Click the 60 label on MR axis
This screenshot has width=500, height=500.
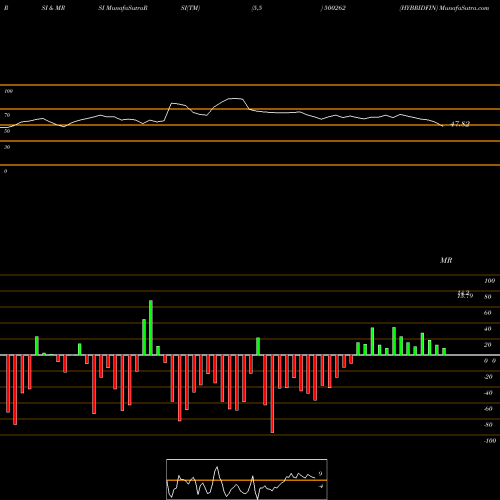(x=488, y=313)
